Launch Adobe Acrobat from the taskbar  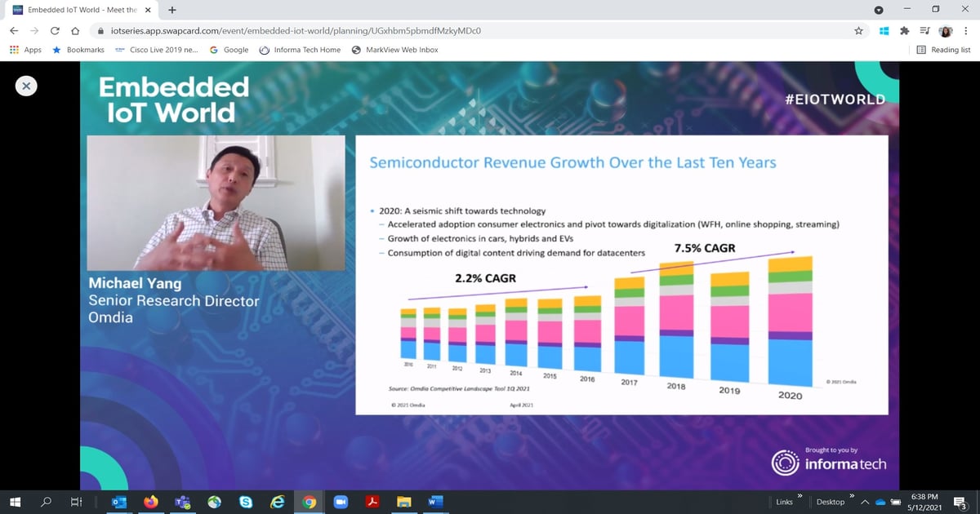tap(372, 501)
